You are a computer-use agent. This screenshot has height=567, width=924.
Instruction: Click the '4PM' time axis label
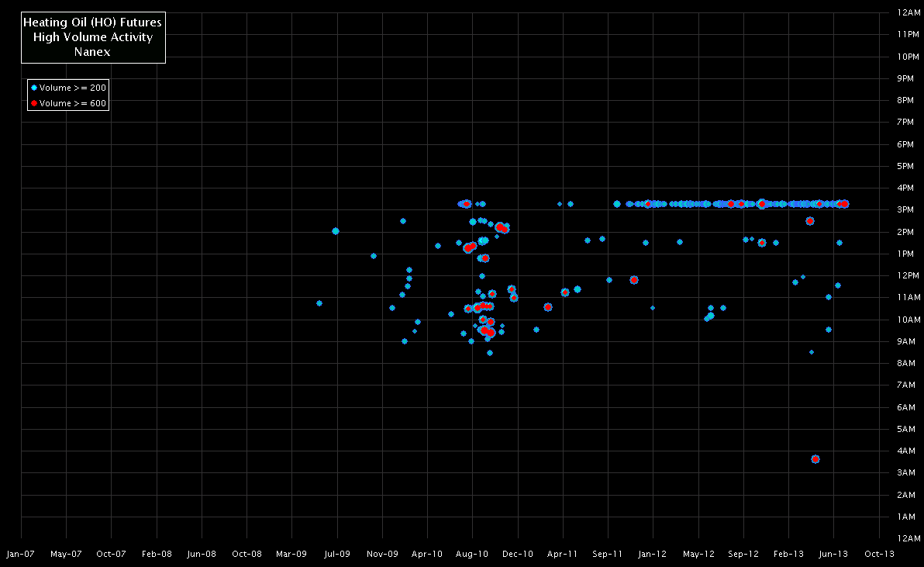905,188
